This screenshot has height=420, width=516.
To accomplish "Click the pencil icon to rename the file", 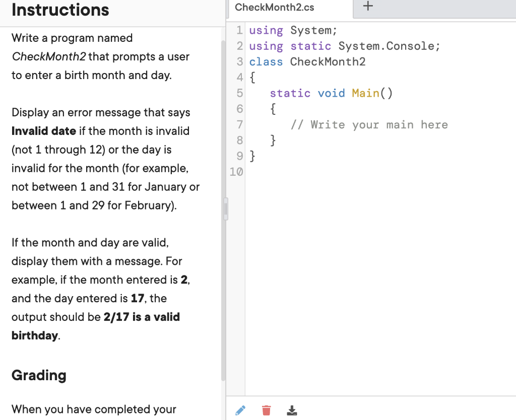I will click(x=240, y=410).
